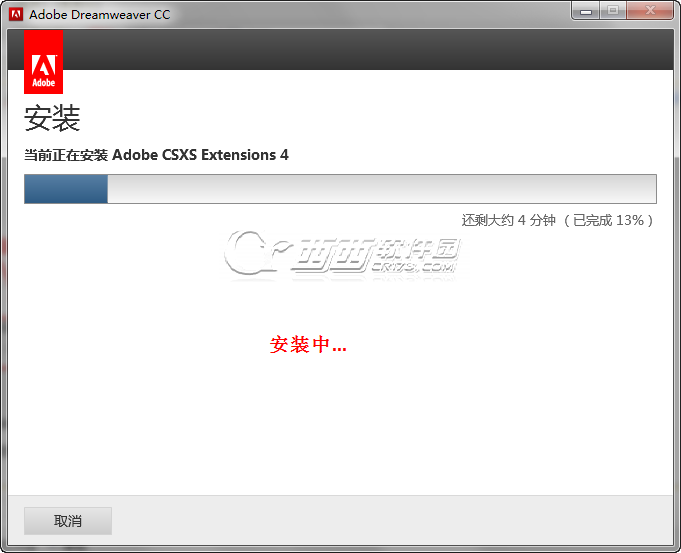Click the Adobe Dreamweaver CC title text

coord(100,15)
